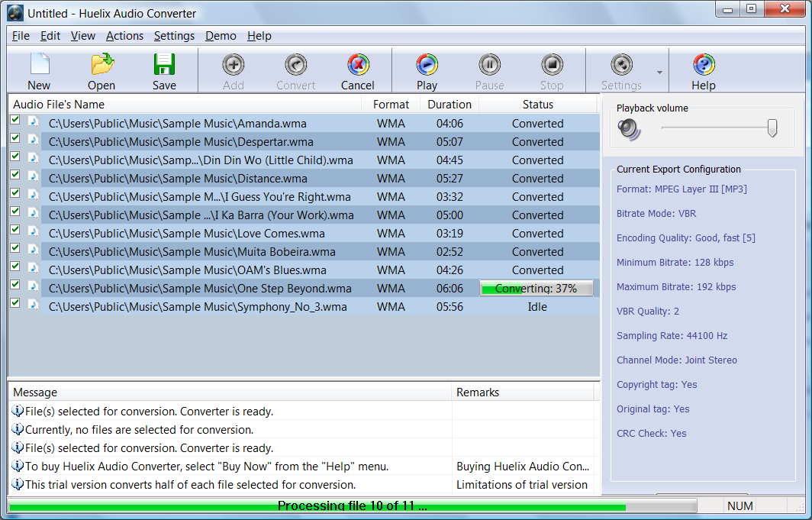Click the Save floppy disk icon

pos(164,66)
